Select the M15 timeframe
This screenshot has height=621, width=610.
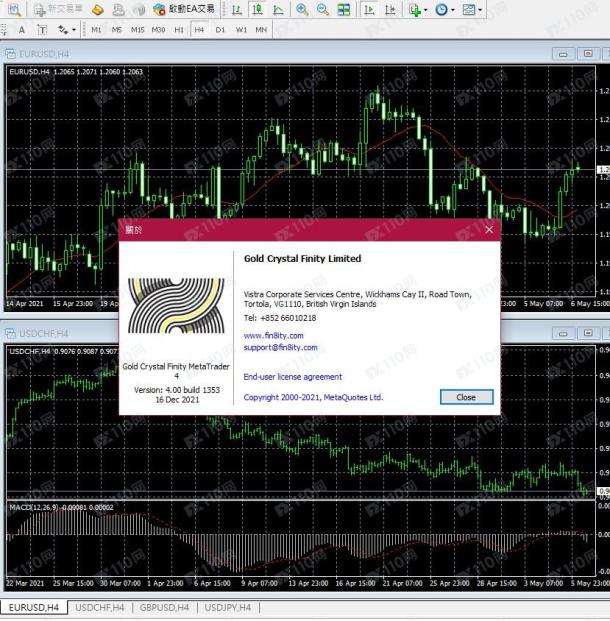click(x=137, y=30)
